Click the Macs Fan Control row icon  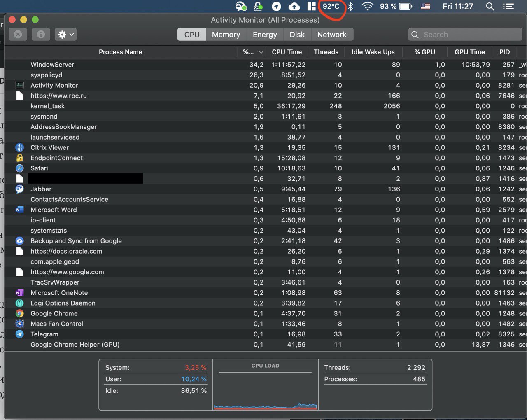pyautogui.click(x=19, y=324)
